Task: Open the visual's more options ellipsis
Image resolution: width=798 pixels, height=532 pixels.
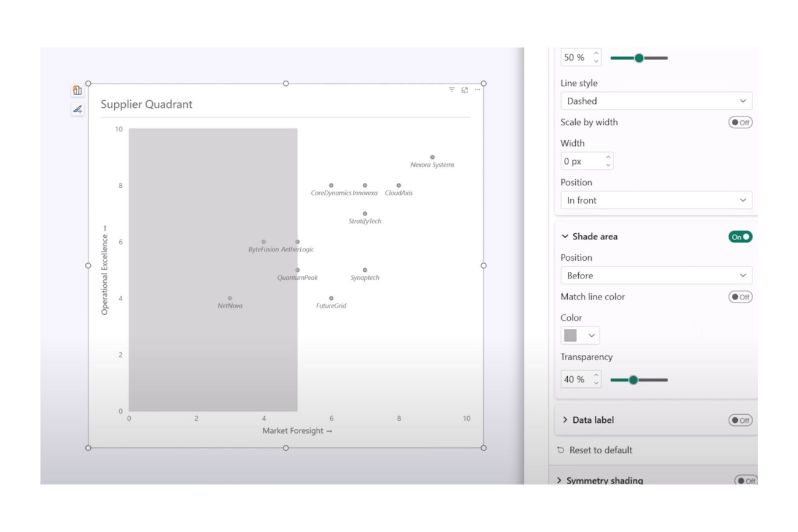Action: [x=478, y=90]
